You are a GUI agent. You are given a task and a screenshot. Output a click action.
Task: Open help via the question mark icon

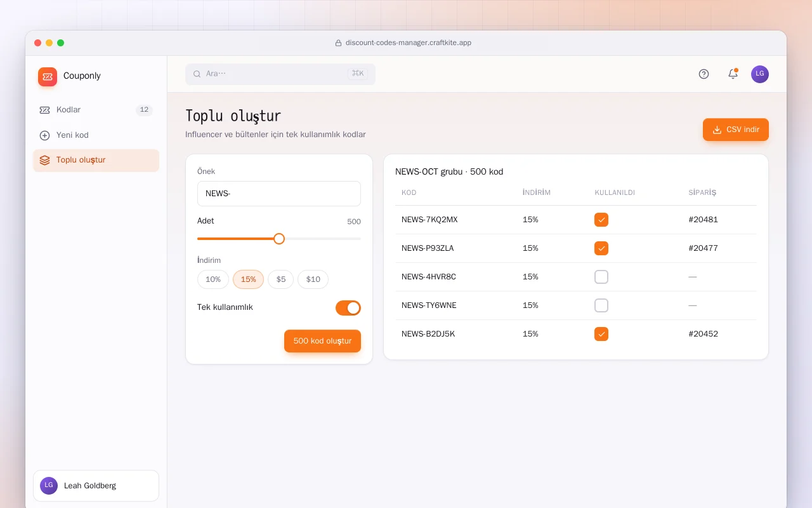pyautogui.click(x=704, y=74)
